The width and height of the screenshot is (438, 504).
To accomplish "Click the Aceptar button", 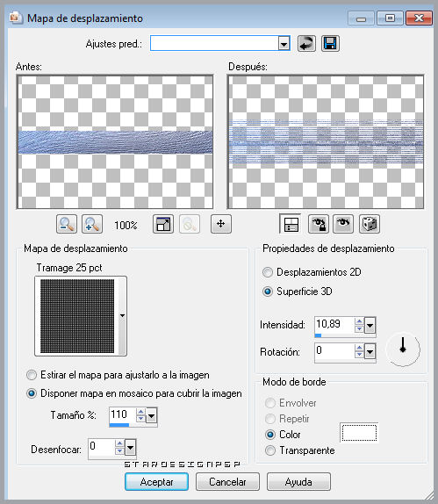I will pyautogui.click(x=156, y=482).
